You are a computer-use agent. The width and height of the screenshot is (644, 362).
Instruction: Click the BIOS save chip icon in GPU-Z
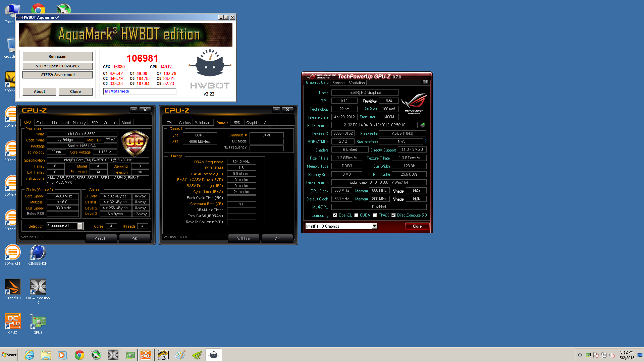click(x=423, y=125)
